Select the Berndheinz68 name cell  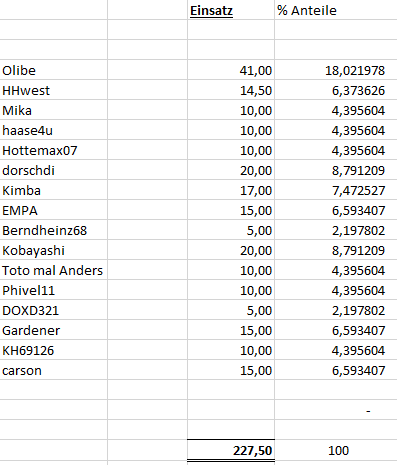[x=54, y=230]
